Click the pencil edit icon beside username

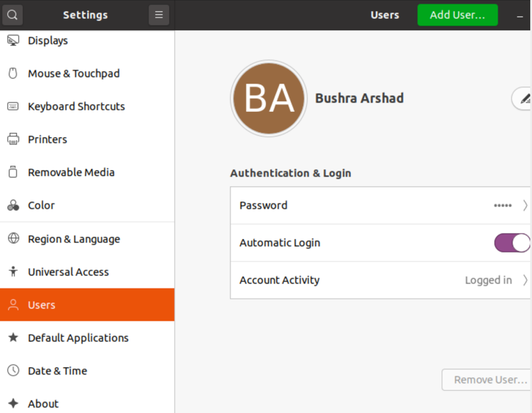[524, 99]
